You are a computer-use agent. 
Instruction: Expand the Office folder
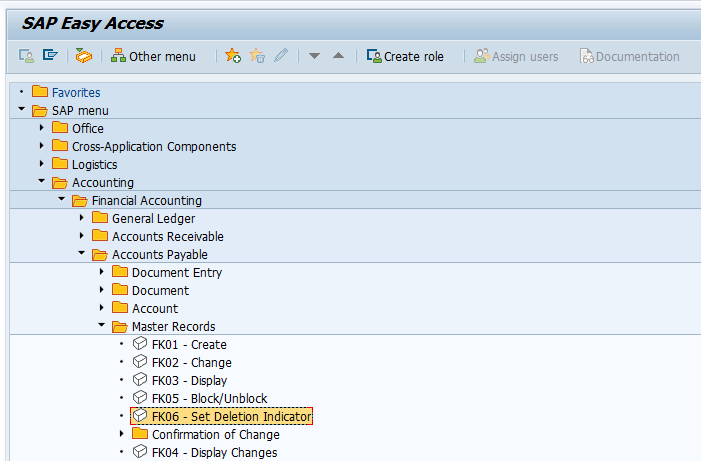42,128
